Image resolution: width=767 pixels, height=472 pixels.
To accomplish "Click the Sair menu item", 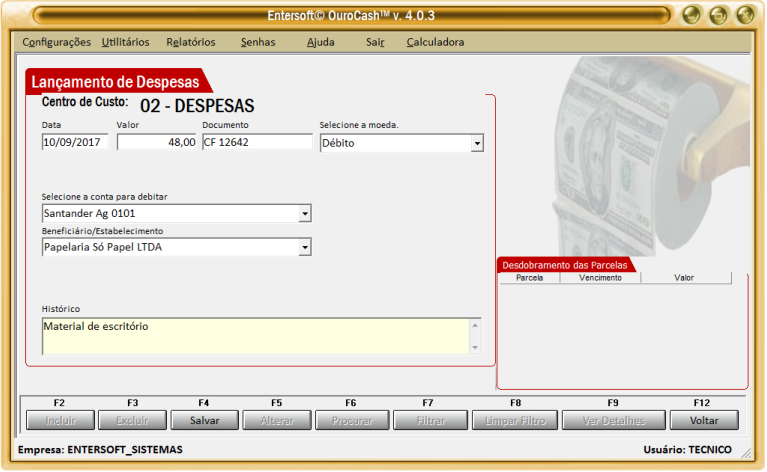I will pyautogui.click(x=375, y=43).
